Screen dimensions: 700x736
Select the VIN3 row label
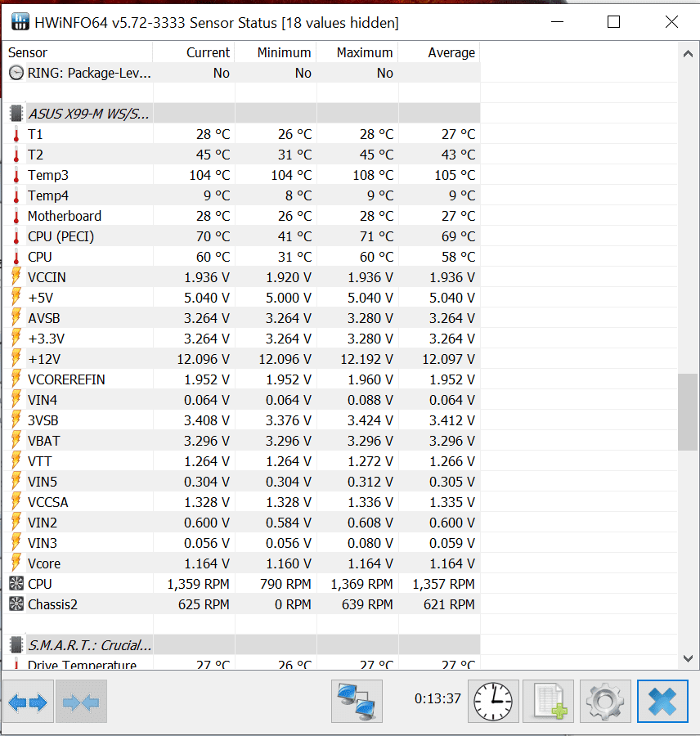point(43,543)
